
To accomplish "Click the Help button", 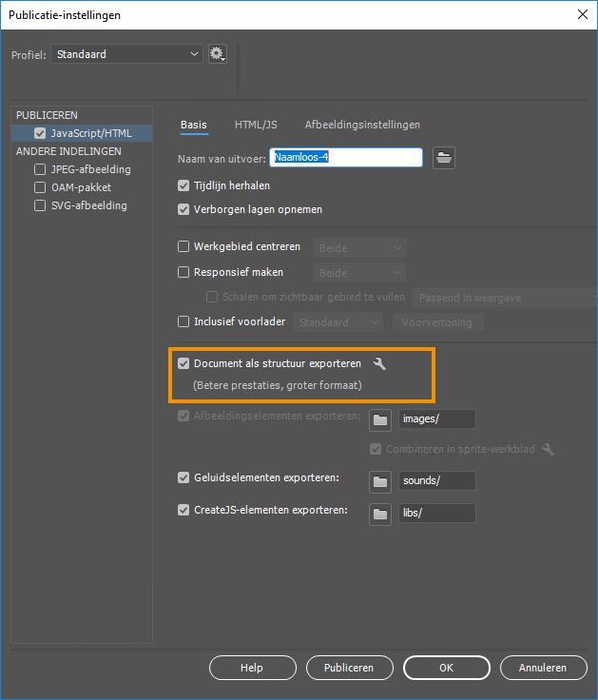I will coord(253,668).
